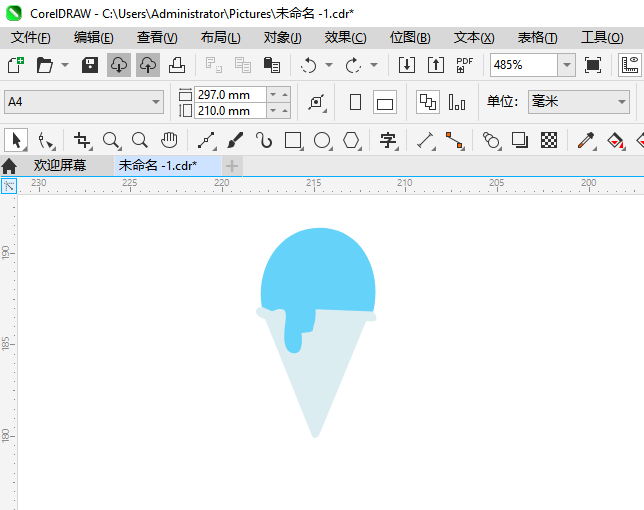Click the auto-fit page icon
Image resolution: width=644 pixels, height=510 pixels.
317,102
